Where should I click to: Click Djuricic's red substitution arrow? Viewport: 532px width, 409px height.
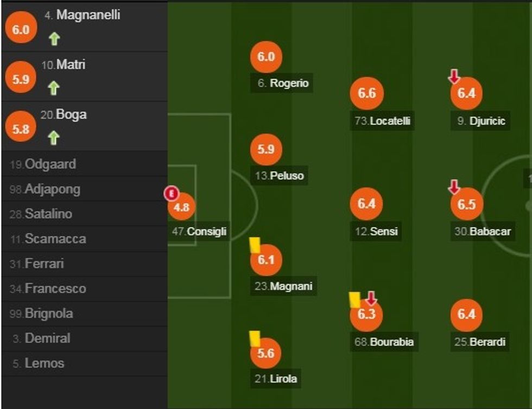[x=454, y=78]
